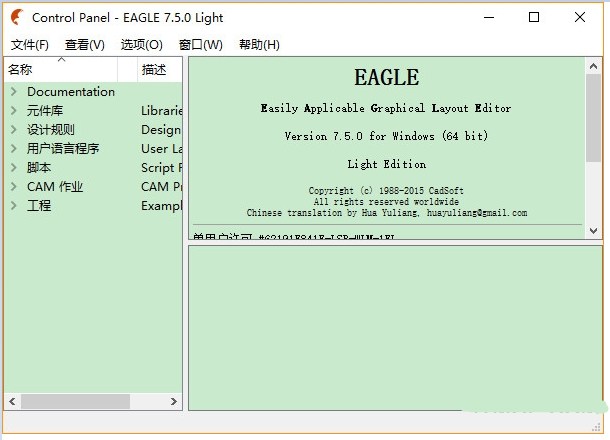Sort by the 名称 column header
The height and width of the screenshot is (440, 610).
click(x=61, y=70)
